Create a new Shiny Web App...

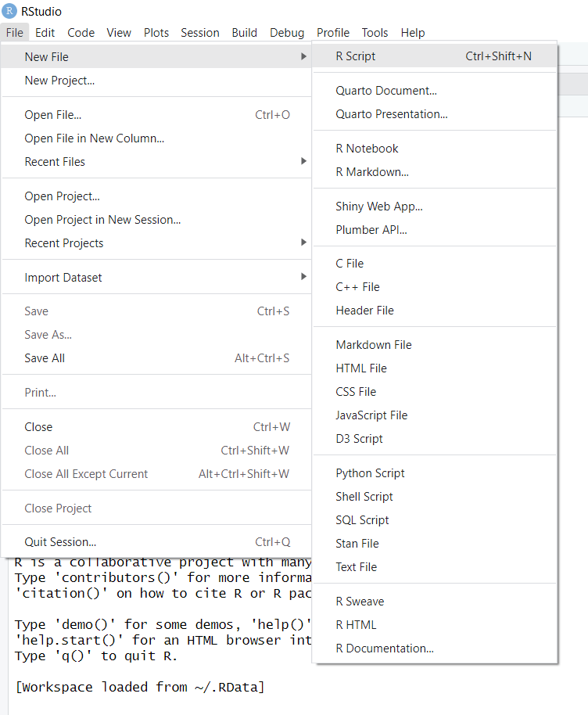(435, 207)
